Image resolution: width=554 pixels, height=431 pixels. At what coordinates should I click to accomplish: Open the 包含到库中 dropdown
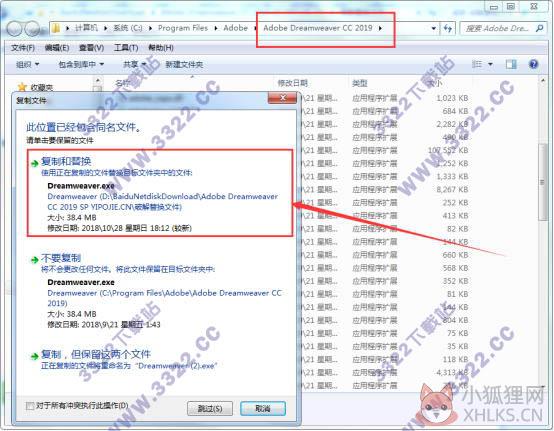pos(81,64)
